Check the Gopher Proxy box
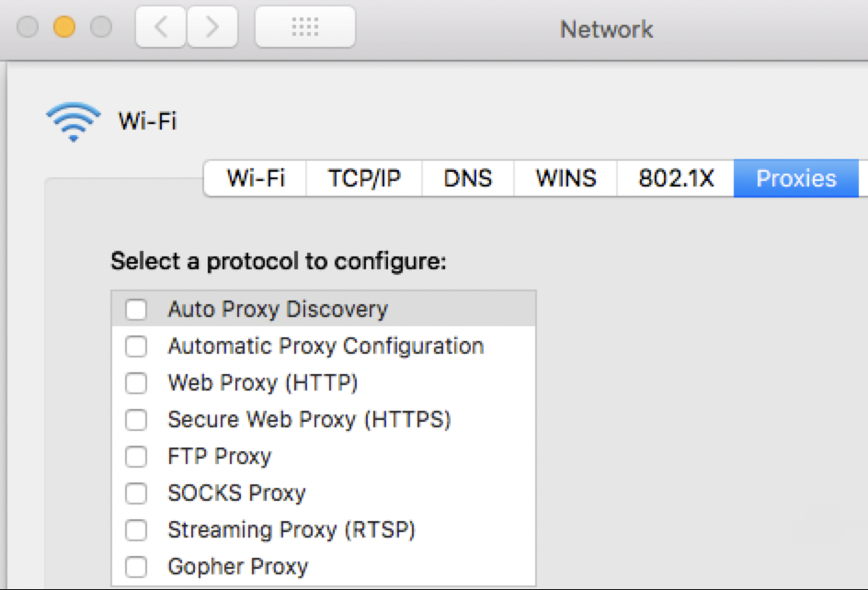The height and width of the screenshot is (590, 868). pyautogui.click(x=136, y=567)
